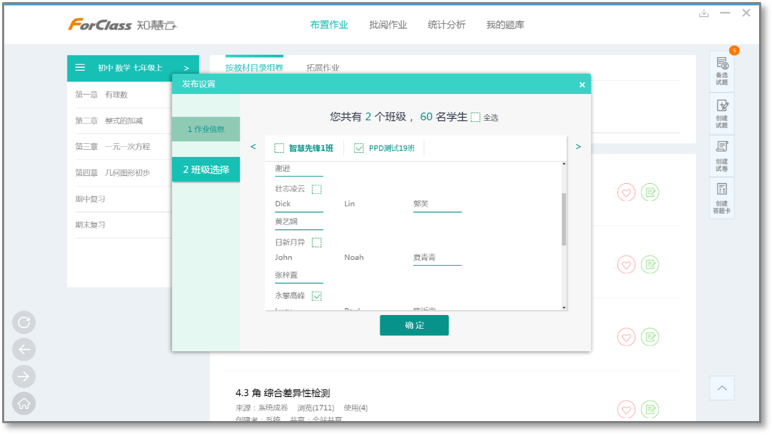This screenshot has height=435, width=772.
Task: Uncheck the PPD测试19班 class checkbox
Action: 359,148
